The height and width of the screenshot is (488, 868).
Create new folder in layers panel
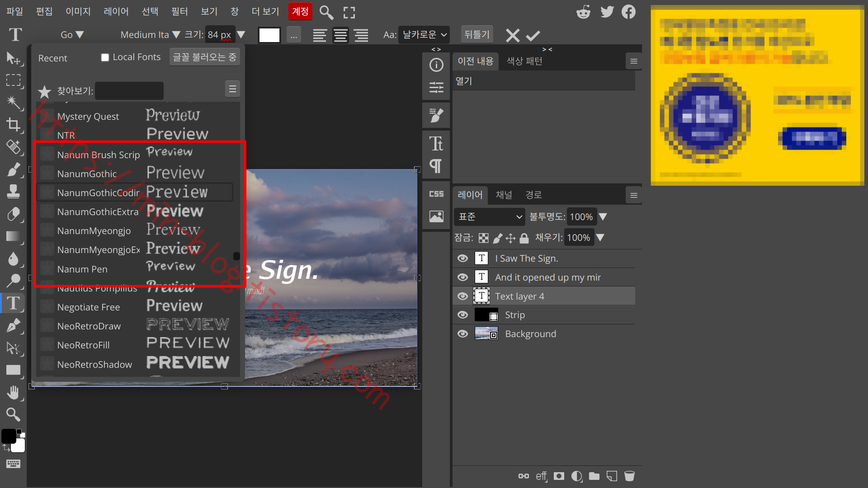click(x=594, y=476)
